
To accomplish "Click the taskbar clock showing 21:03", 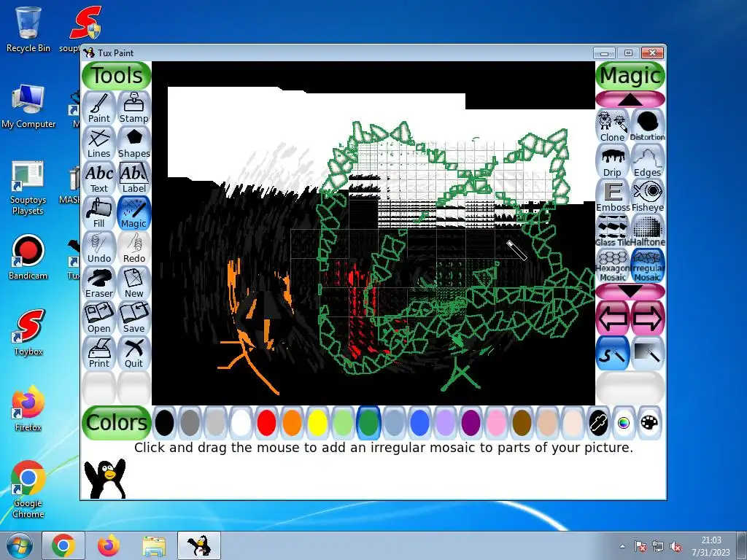I will click(711, 546).
